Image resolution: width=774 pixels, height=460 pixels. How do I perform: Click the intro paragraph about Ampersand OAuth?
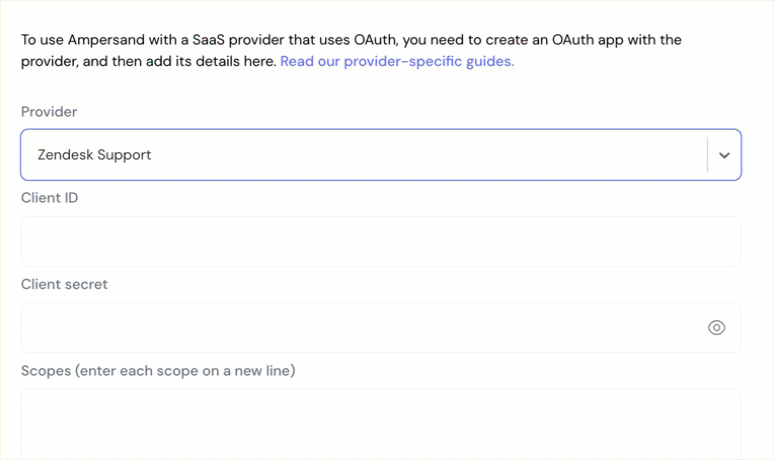click(351, 50)
